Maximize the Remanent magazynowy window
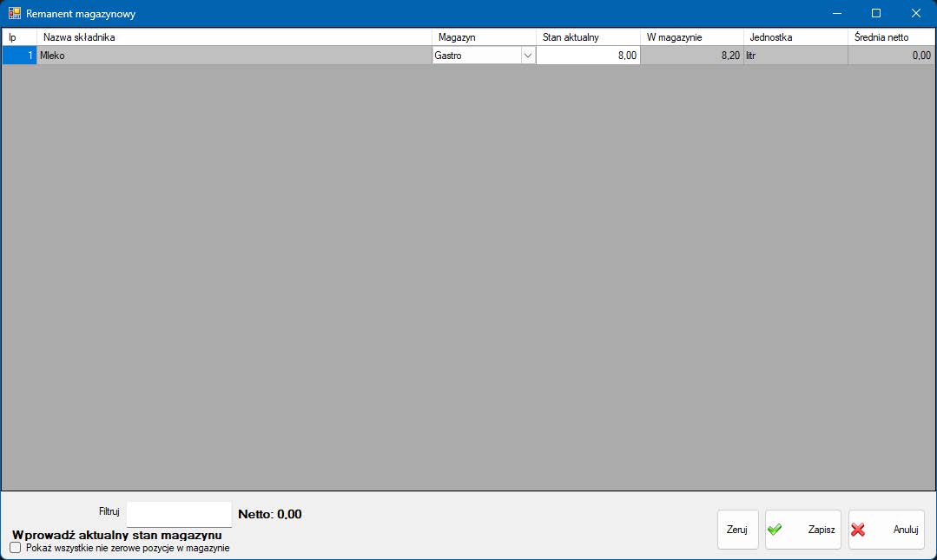 point(876,14)
